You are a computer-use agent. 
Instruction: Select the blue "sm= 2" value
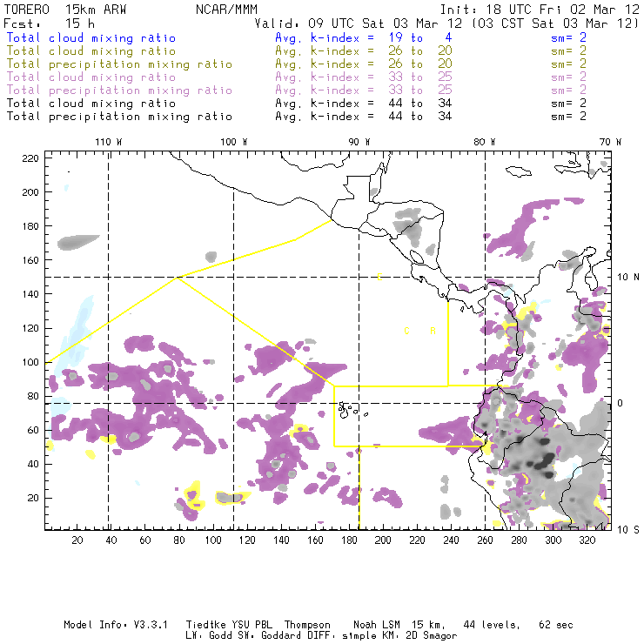pyautogui.click(x=568, y=37)
